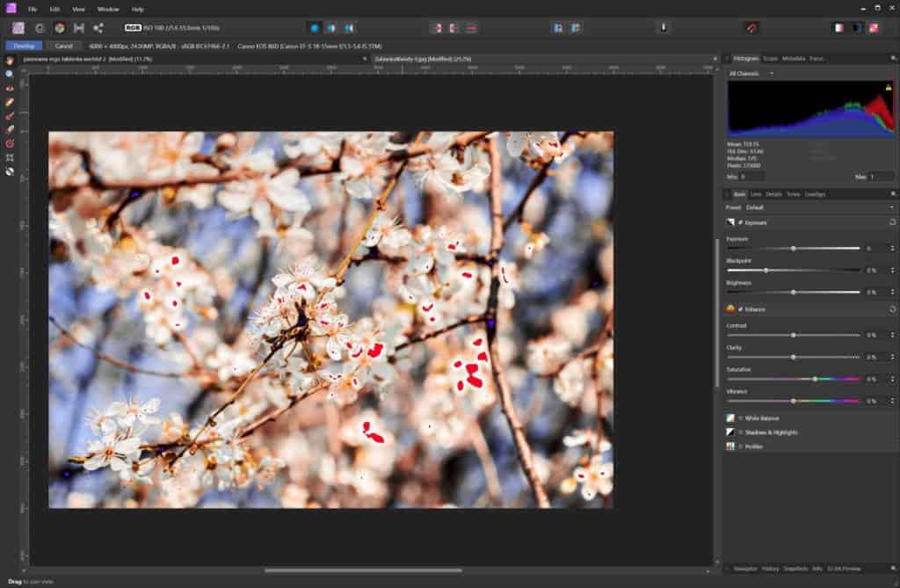Enable the Shadows & Highlights adjustment
This screenshot has height=588, width=900.
pos(741,432)
